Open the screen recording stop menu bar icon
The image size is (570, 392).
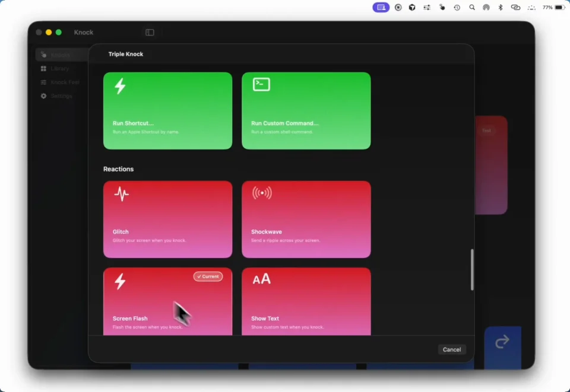(x=398, y=7)
